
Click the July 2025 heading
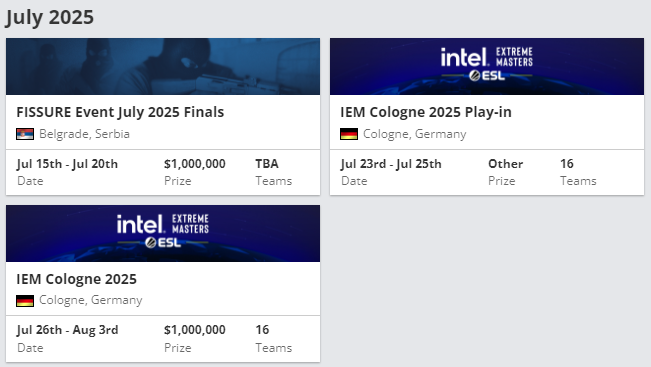click(49, 18)
